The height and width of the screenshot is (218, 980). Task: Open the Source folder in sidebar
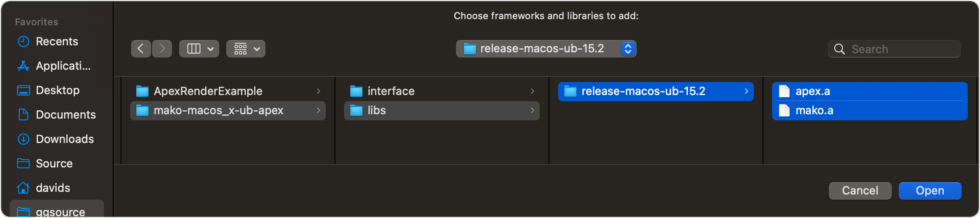click(54, 163)
